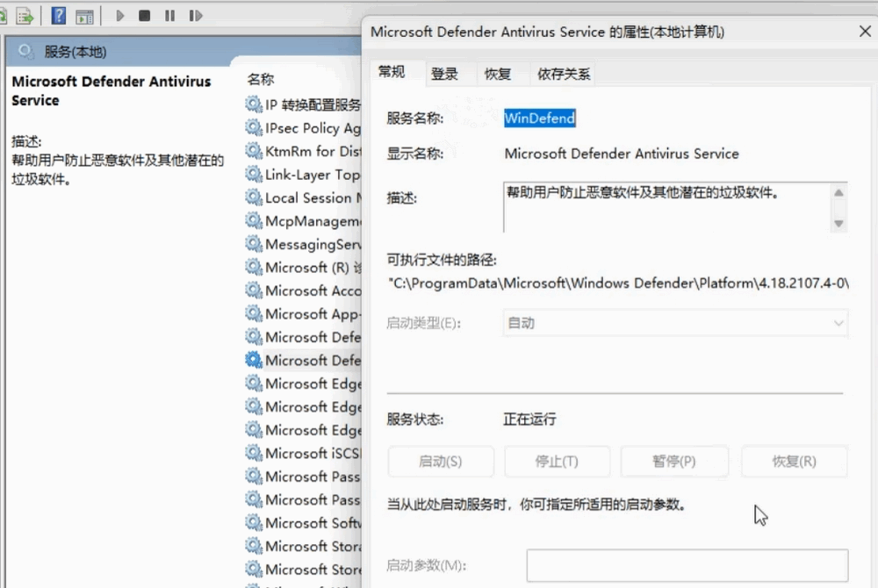Click gear icon beside KtmRm for Dist
Viewport: 878px width, 588px height.
(254, 151)
